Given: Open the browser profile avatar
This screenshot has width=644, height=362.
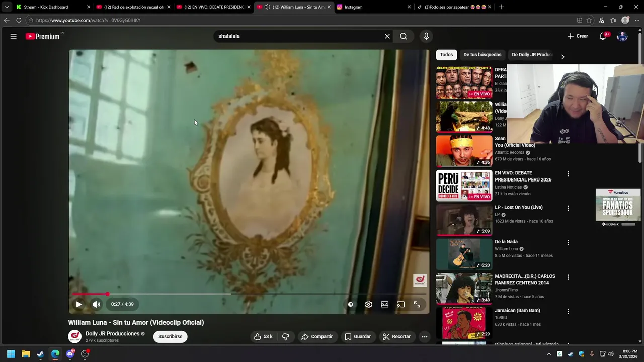Looking at the screenshot, I should click(625, 20).
